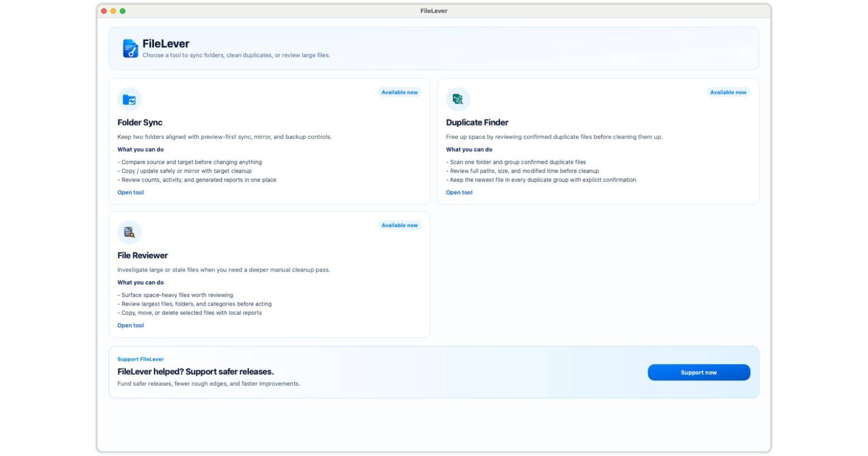Click 'Surface space-heavy files worth reviewing' line
This screenshot has height=456, width=868.
175,295
